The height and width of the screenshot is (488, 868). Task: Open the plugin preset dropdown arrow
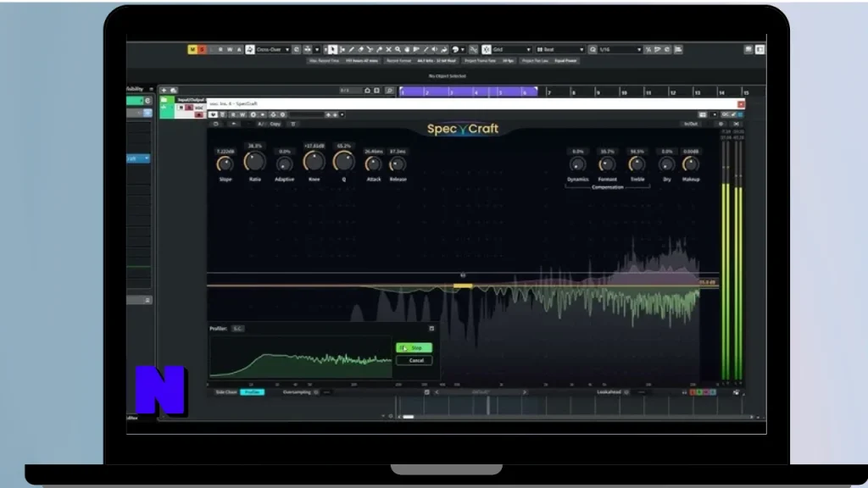click(342, 114)
